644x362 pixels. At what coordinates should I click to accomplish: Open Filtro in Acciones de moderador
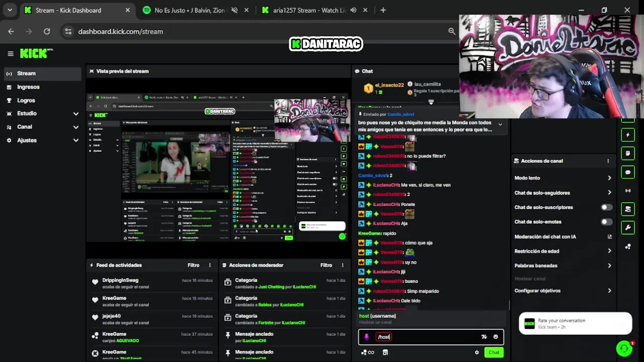pyautogui.click(x=326, y=265)
